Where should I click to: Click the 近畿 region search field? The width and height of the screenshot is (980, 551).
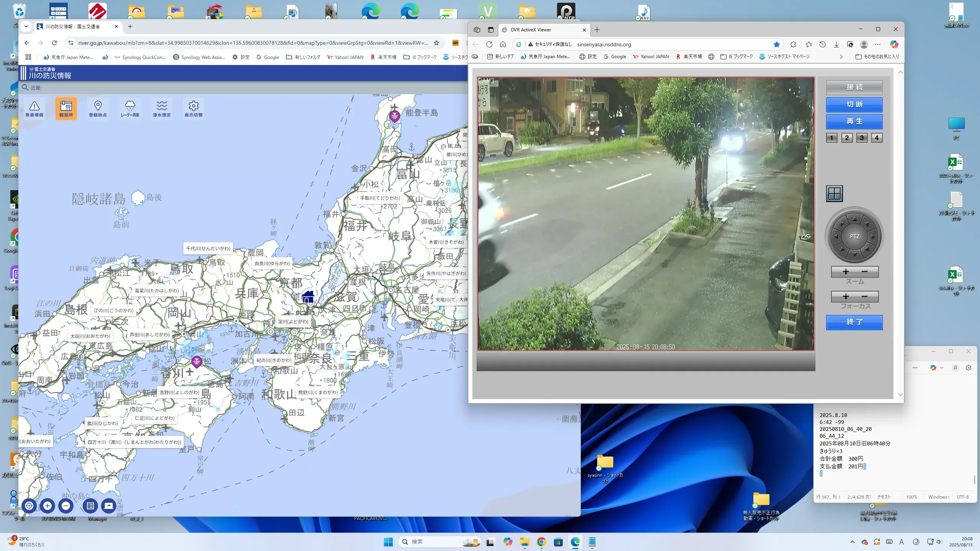[36, 88]
